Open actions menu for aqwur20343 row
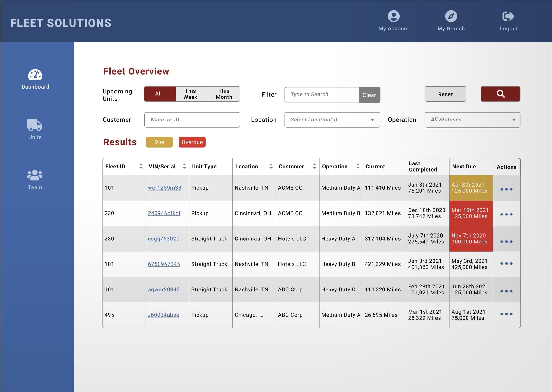 [506, 291]
